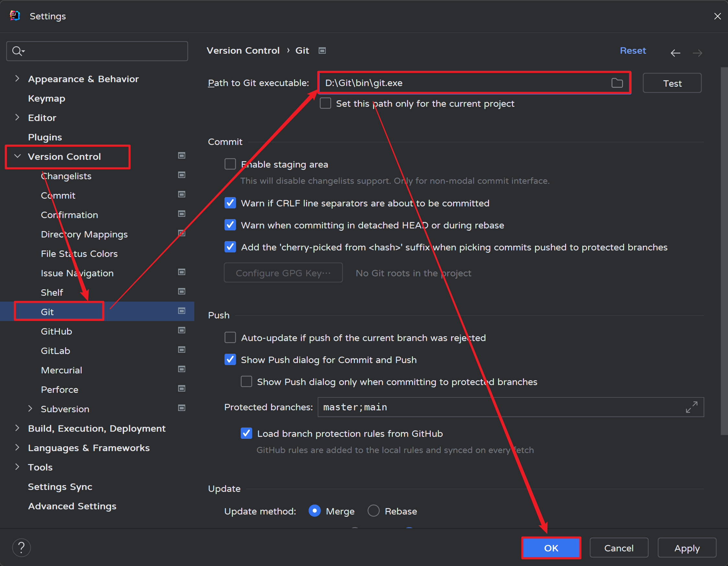Expand the Subversion subtree
This screenshot has width=728, height=566.
(30, 408)
